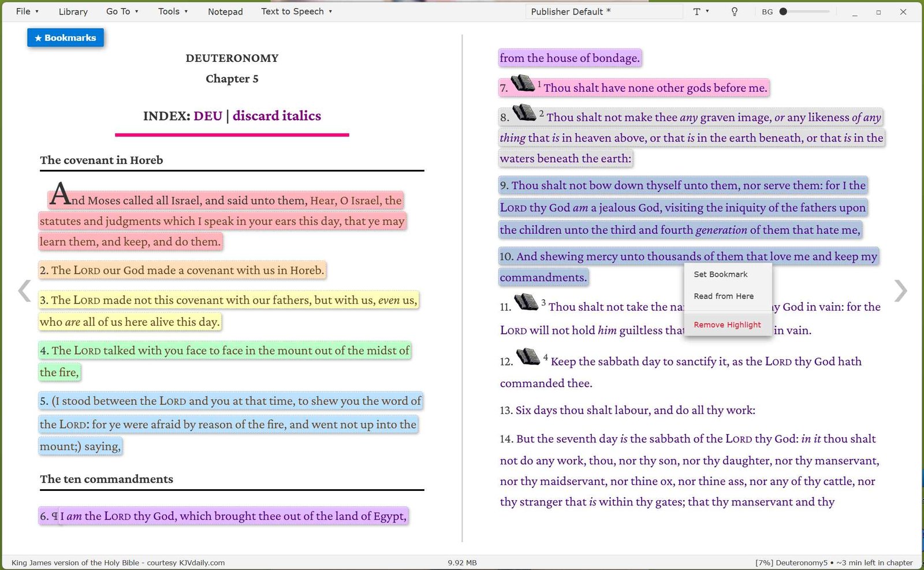Click the DEUTERONOMY title
Screen dimensions: 924x570
[x=232, y=58]
